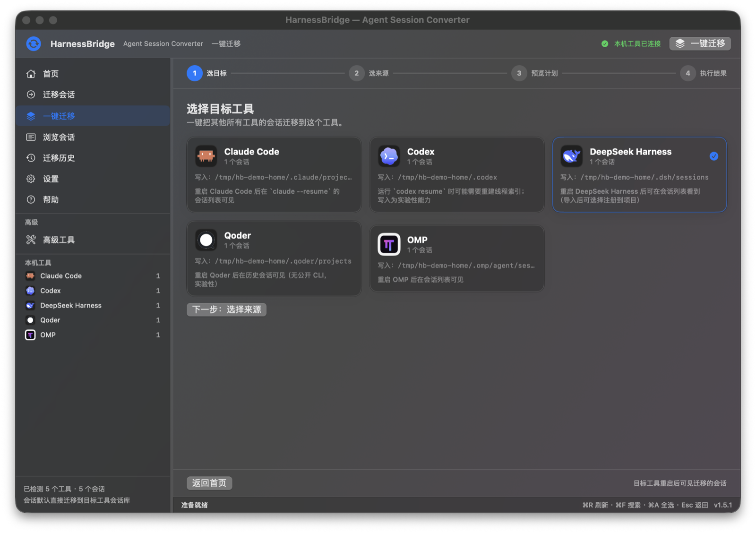Go to step 1 选目标

pyautogui.click(x=207, y=73)
